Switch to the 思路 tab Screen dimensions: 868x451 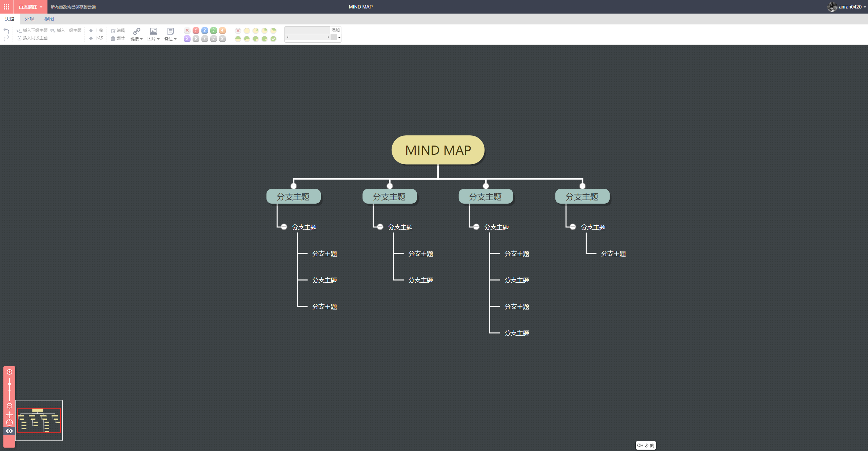tap(10, 19)
